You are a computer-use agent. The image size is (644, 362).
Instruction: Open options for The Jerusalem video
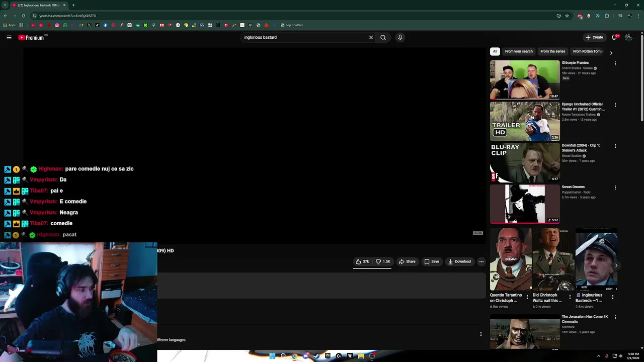point(615,317)
